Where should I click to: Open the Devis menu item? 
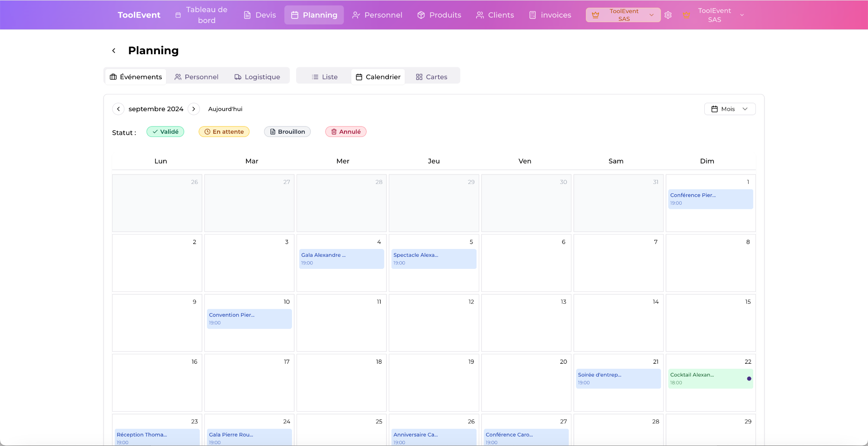pos(260,15)
